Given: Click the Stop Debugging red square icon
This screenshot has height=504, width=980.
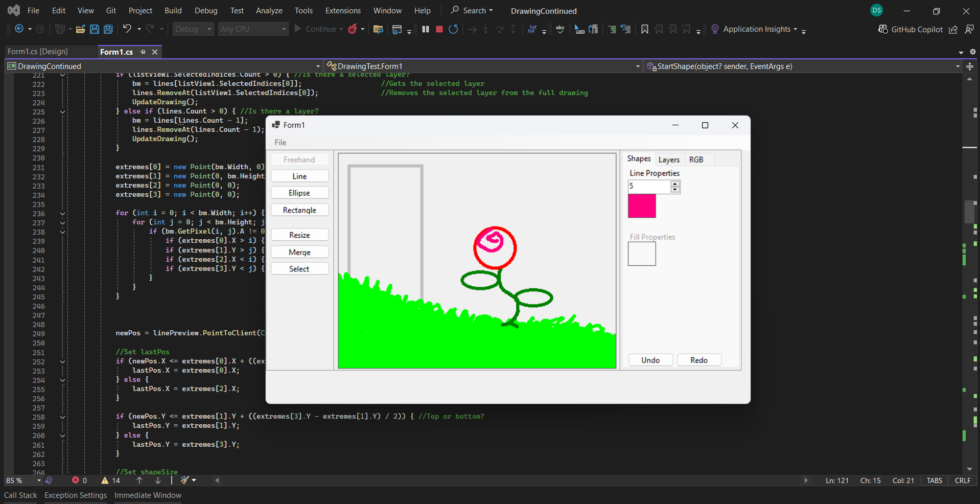Looking at the screenshot, I should 439,29.
